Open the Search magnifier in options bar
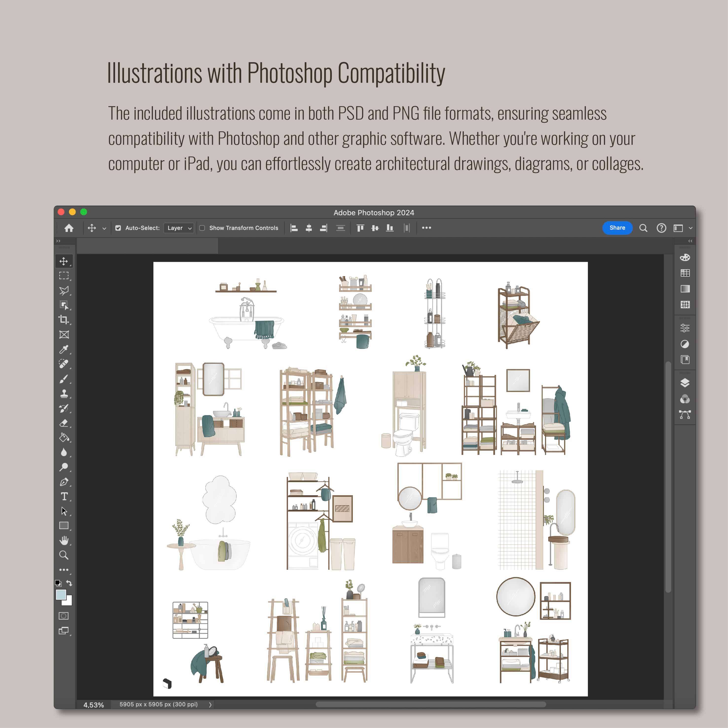This screenshot has width=728, height=728. point(643,228)
